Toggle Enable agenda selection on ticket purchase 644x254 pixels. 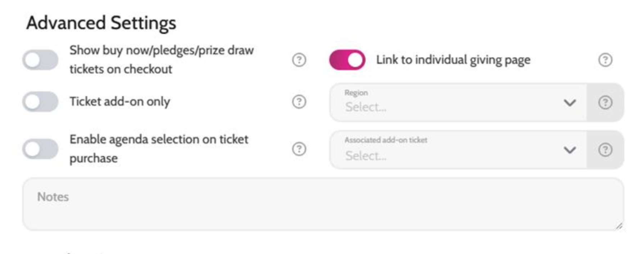tap(40, 149)
